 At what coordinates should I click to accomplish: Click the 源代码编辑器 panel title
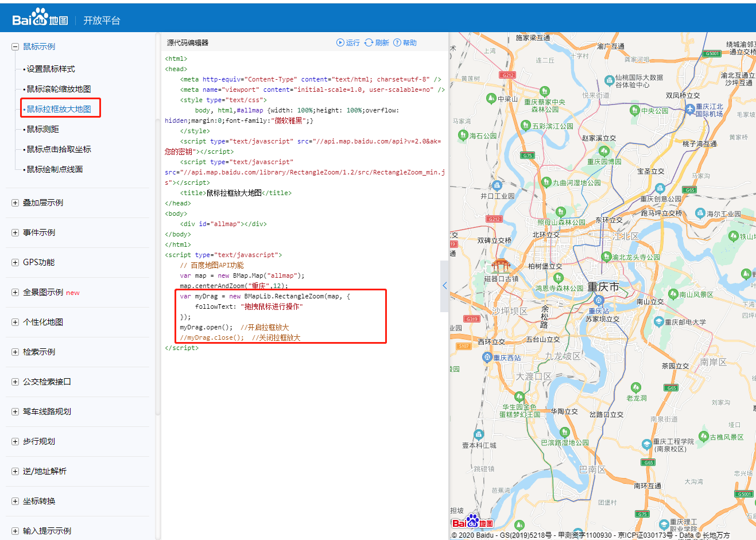[x=188, y=42]
